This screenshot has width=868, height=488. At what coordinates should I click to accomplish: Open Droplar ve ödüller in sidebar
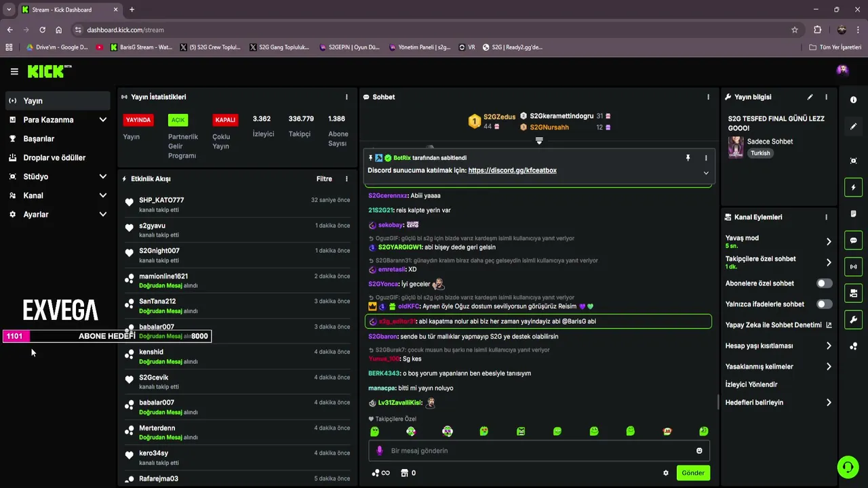[x=58, y=157]
